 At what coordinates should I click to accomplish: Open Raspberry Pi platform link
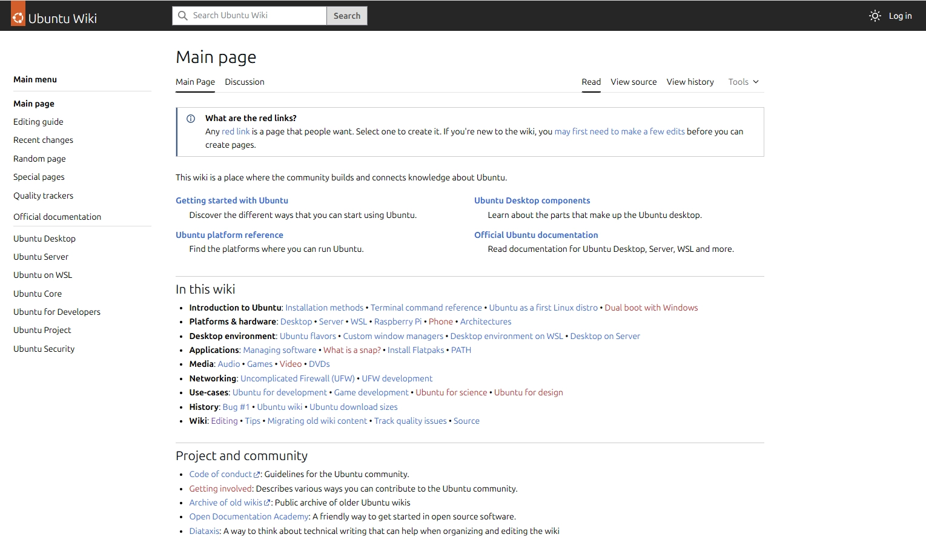398,321
